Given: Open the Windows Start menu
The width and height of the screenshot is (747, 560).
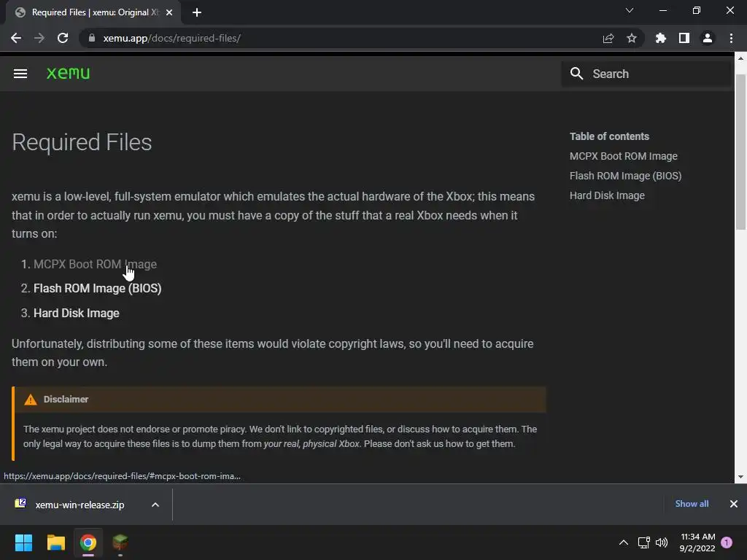Looking at the screenshot, I should tap(23, 542).
